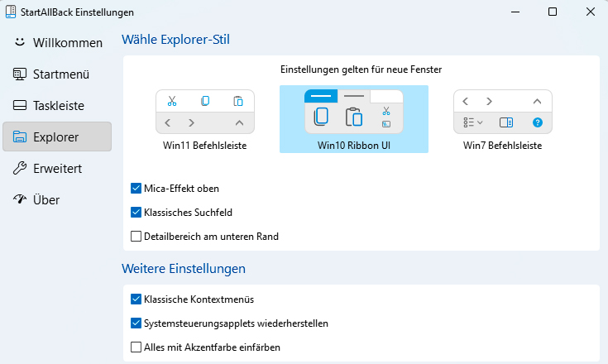This screenshot has width=608, height=364.
Task: Click the taskbar icon beside Taskleiste
Action: [x=20, y=105]
